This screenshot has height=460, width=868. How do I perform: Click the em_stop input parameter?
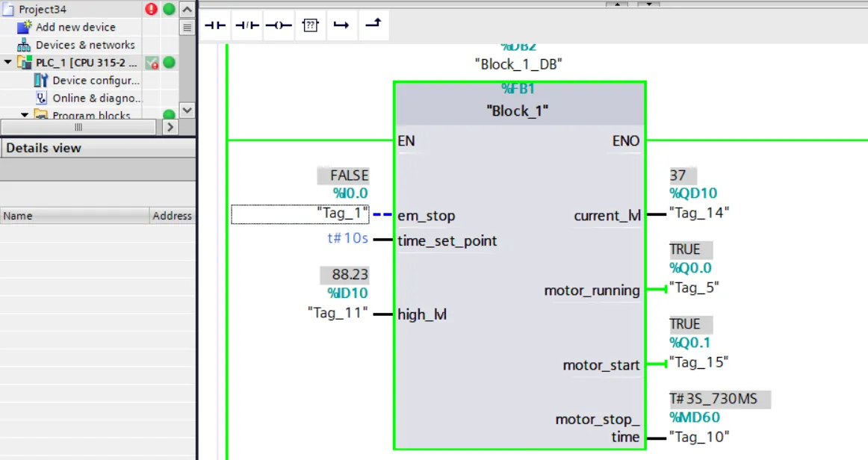pyautogui.click(x=427, y=216)
